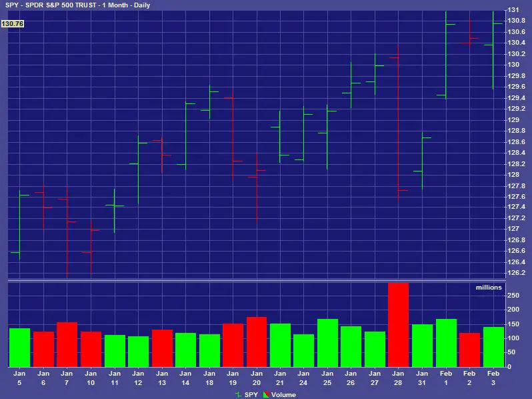Select the Jan 5 green volume bar
532x399 pixels.
coord(20,348)
